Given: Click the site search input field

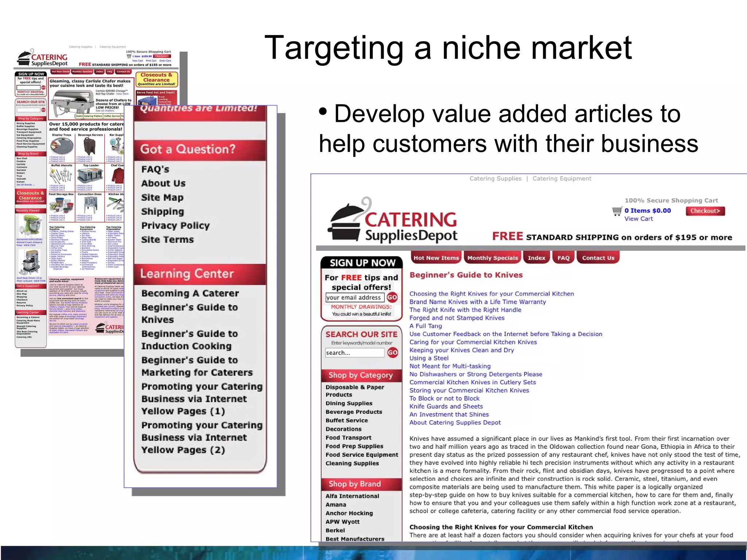Looking at the screenshot, I should [x=355, y=353].
